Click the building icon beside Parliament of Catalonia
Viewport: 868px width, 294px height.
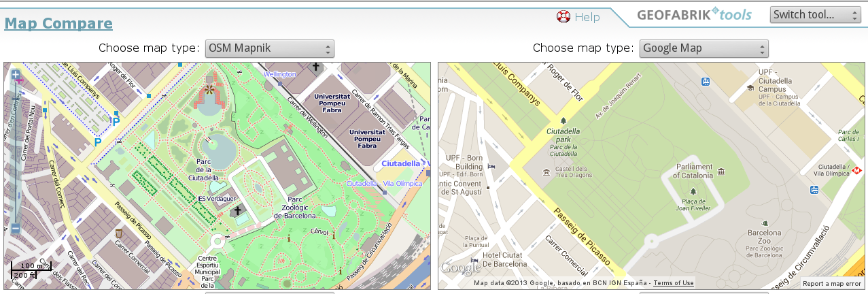tap(721, 171)
